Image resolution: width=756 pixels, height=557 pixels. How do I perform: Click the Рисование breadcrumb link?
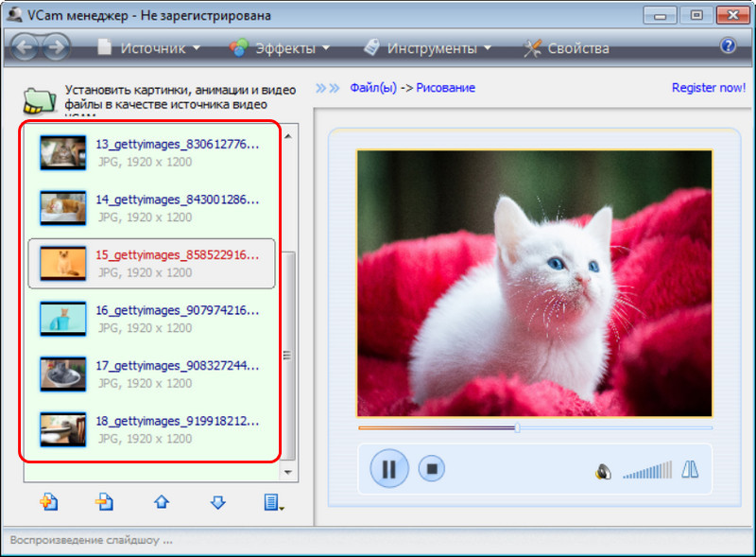pyautogui.click(x=445, y=88)
